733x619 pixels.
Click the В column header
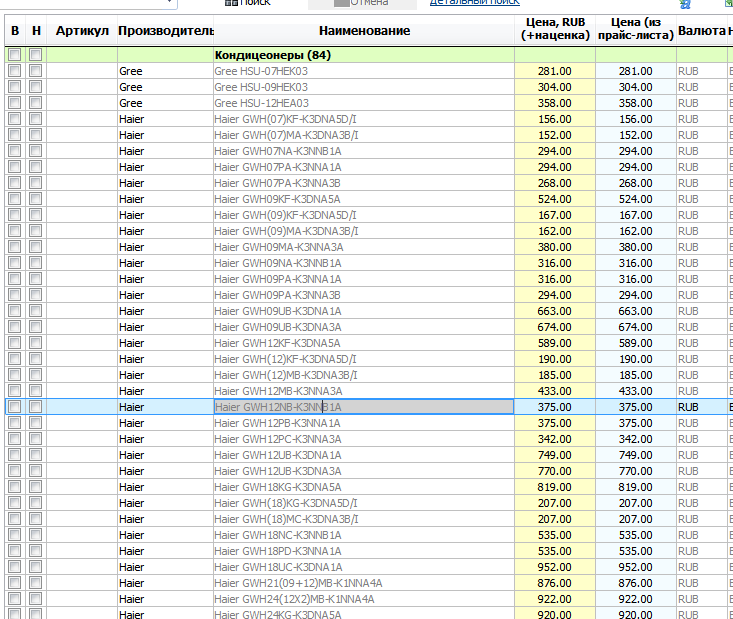(x=15, y=31)
